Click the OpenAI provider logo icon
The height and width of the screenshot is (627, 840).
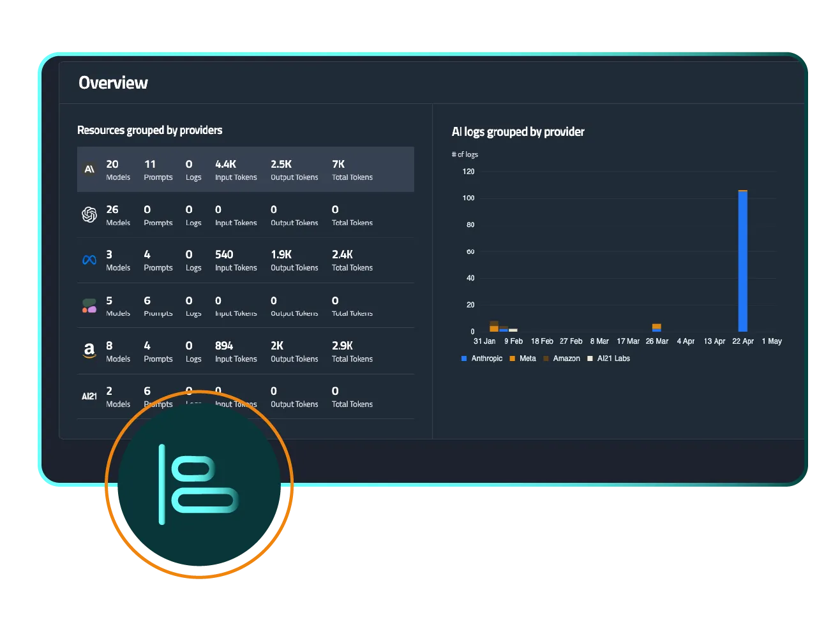(x=89, y=214)
